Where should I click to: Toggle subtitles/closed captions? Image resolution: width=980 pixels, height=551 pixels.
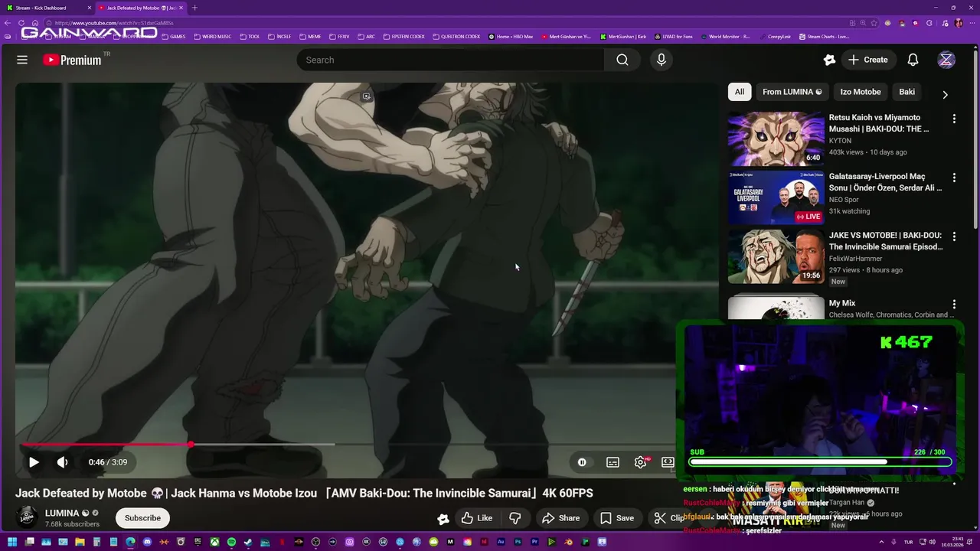[612, 462]
